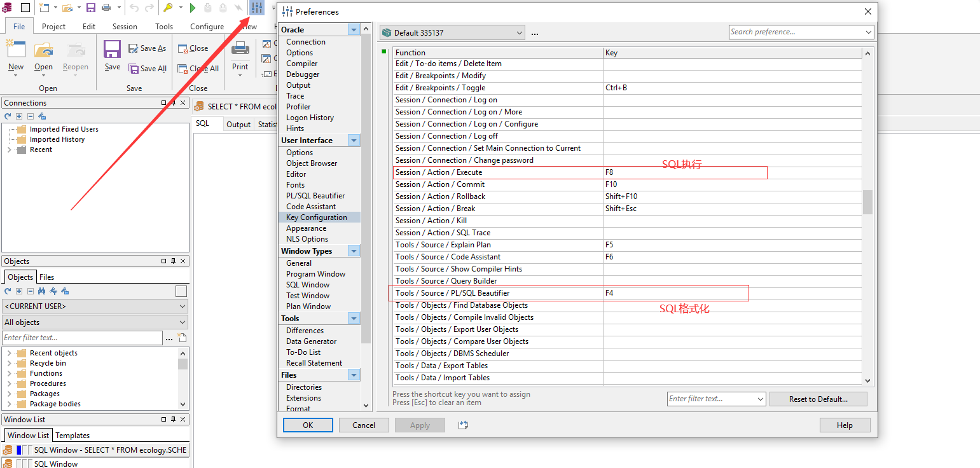
Task: Switch to the Files tab in Objects panel
Action: click(x=47, y=277)
